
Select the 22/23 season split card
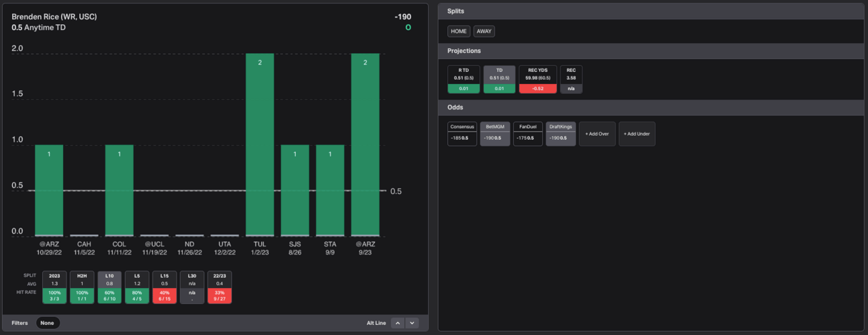220,287
